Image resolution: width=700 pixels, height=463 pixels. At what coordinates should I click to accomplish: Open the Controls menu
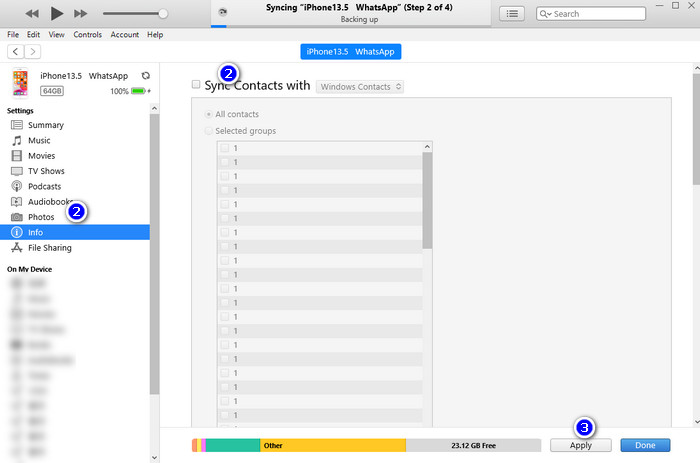(88, 34)
